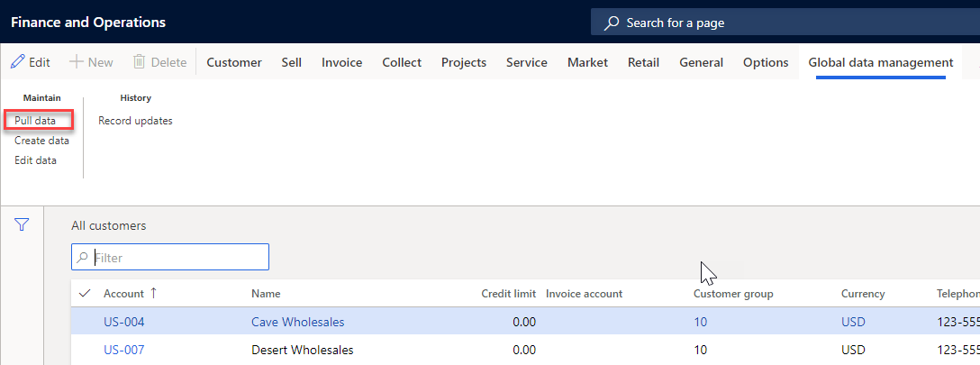980x365 pixels.
Task: Open the Customer tab
Action: click(234, 62)
